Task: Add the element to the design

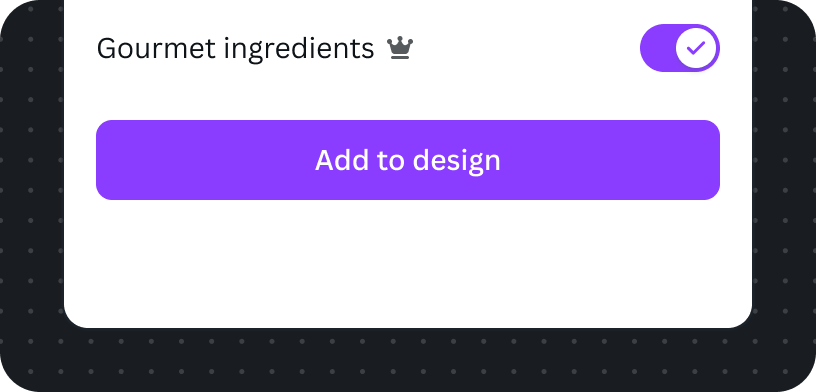Action: click(x=408, y=160)
